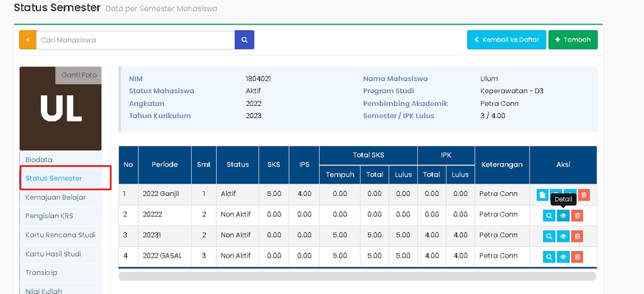Image resolution: width=644 pixels, height=294 pixels.
Task: Delete the 2022 Ganjil semester row
Action: (x=584, y=195)
